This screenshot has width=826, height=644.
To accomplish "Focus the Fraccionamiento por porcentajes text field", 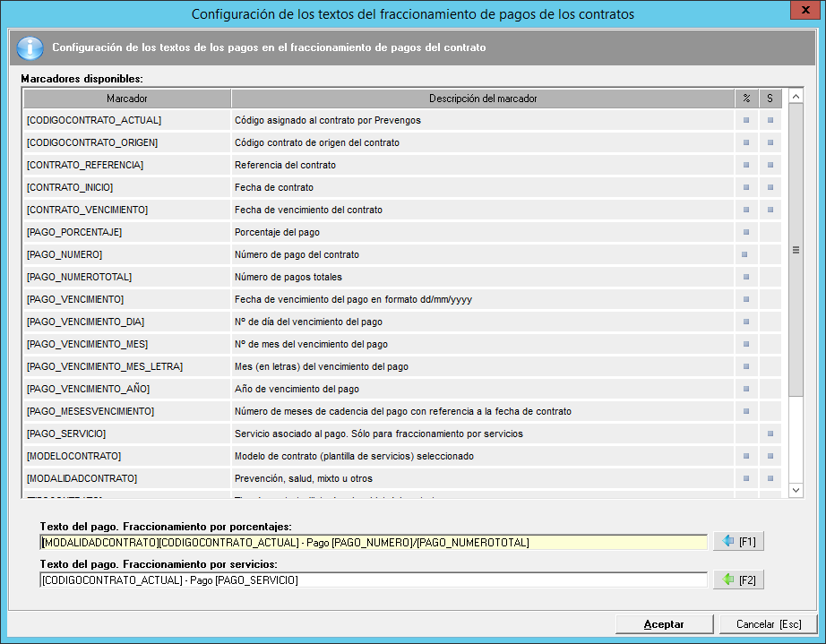I will 374,542.
